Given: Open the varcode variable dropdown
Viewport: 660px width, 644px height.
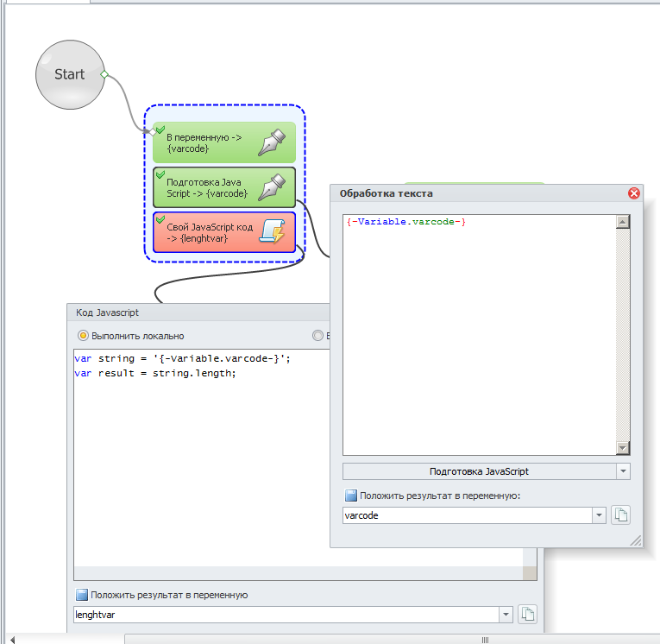Looking at the screenshot, I should [599, 515].
